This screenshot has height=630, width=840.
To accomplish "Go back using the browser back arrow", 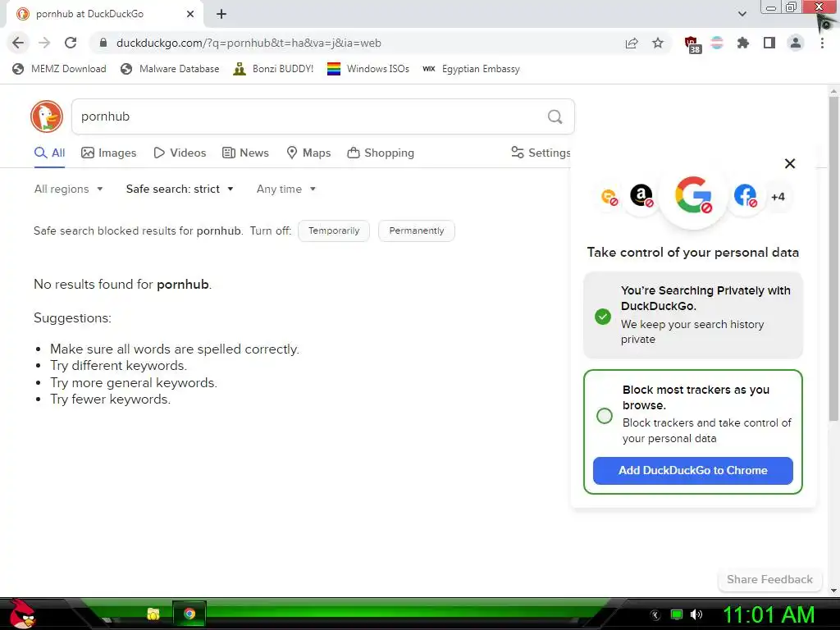I will (18, 43).
